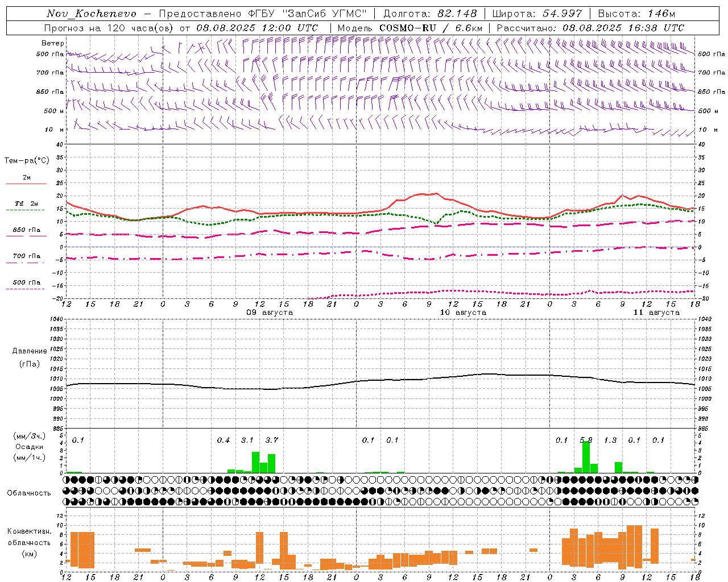Click the precipitation value "5.8"
This screenshot has width=728, height=582.
pyautogui.click(x=586, y=440)
